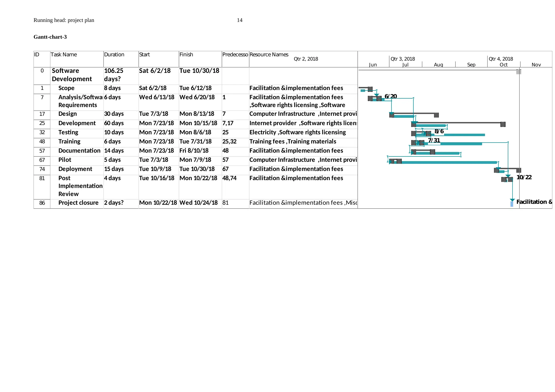
Task: Select the Analysis/Software Requirements task name
Action: point(81,101)
